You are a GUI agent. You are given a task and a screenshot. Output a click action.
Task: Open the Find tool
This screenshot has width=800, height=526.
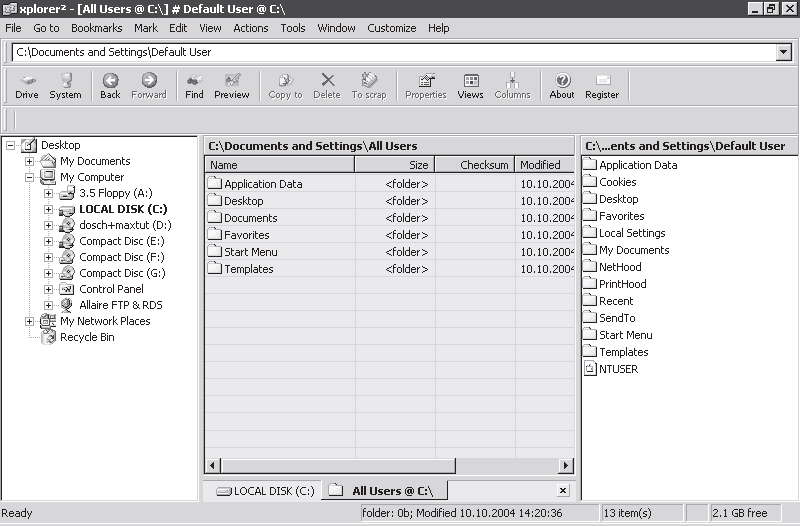point(194,86)
